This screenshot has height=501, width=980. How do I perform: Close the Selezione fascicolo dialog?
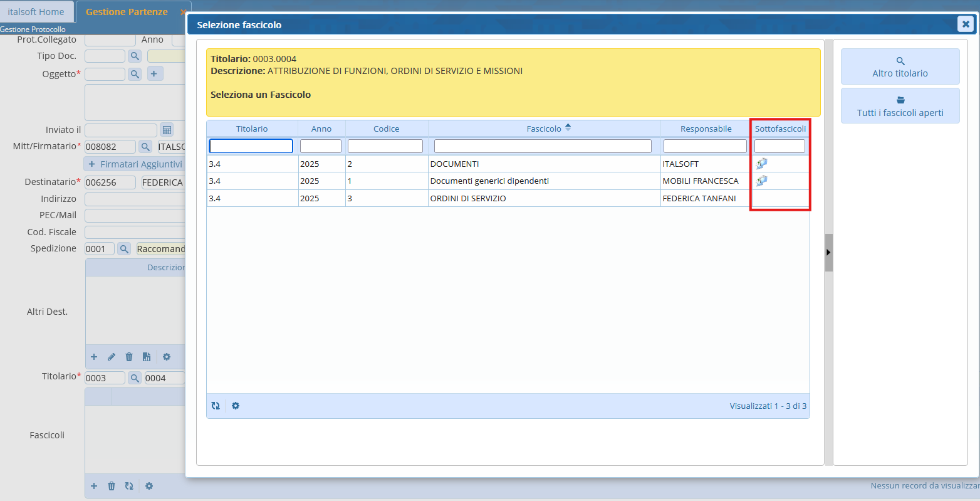point(965,24)
